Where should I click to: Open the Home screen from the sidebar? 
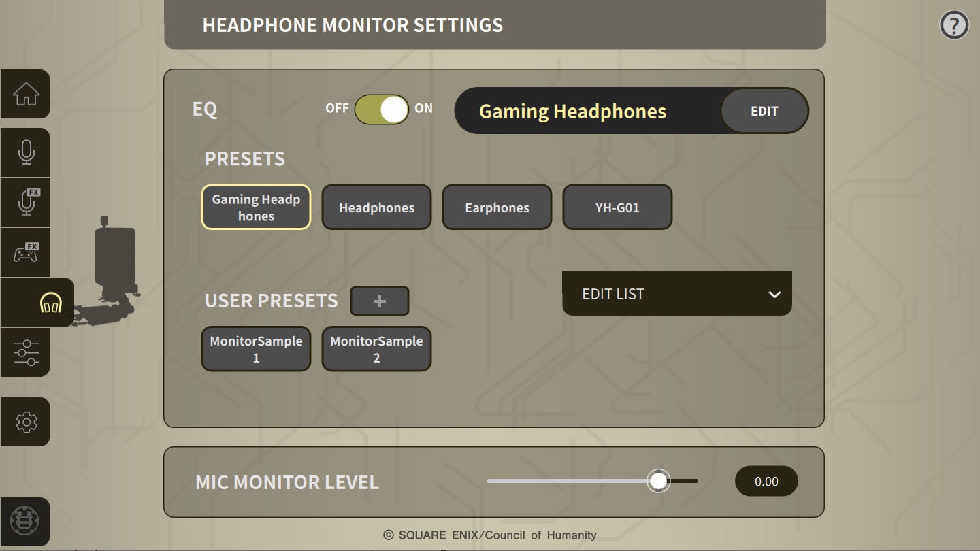[x=25, y=94]
